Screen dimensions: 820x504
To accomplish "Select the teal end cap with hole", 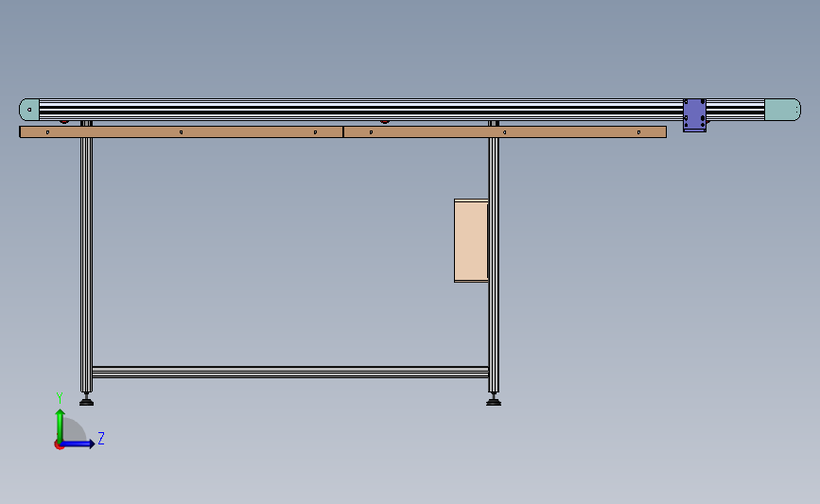I will pyautogui.click(x=29, y=110).
